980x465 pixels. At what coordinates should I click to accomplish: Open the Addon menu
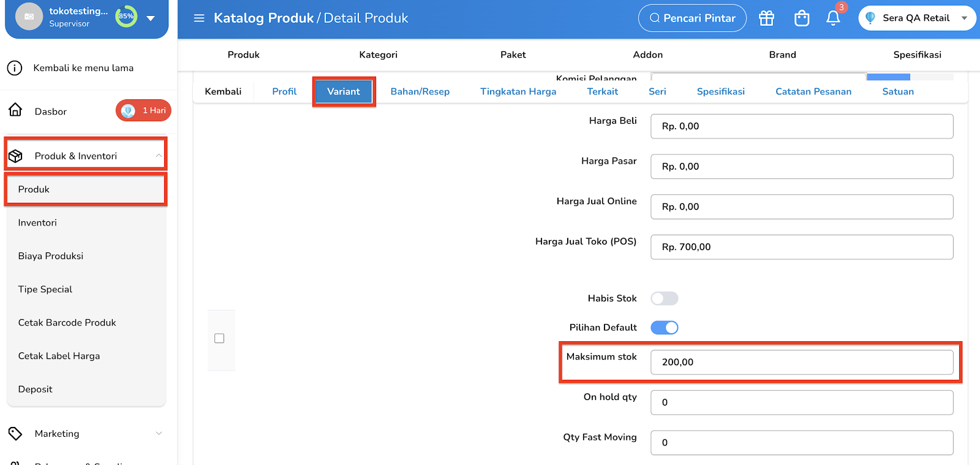point(648,55)
